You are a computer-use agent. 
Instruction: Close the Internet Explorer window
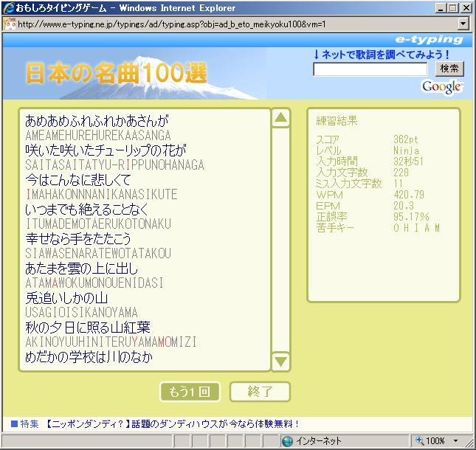click(x=466, y=8)
